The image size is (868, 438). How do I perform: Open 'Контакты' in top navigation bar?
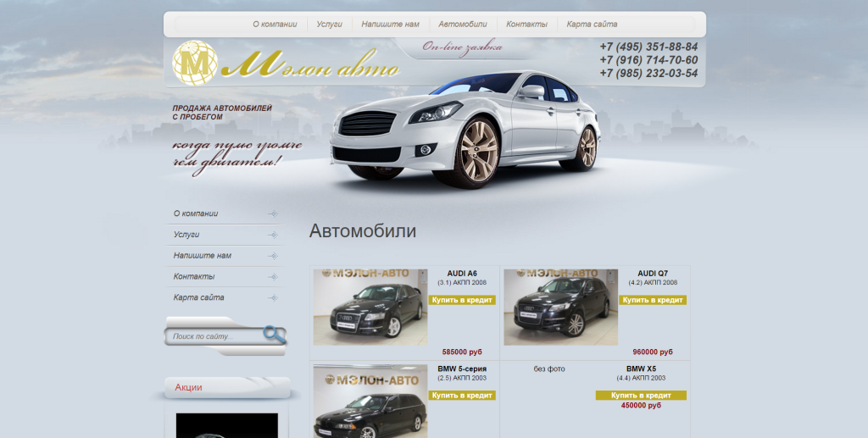[526, 25]
